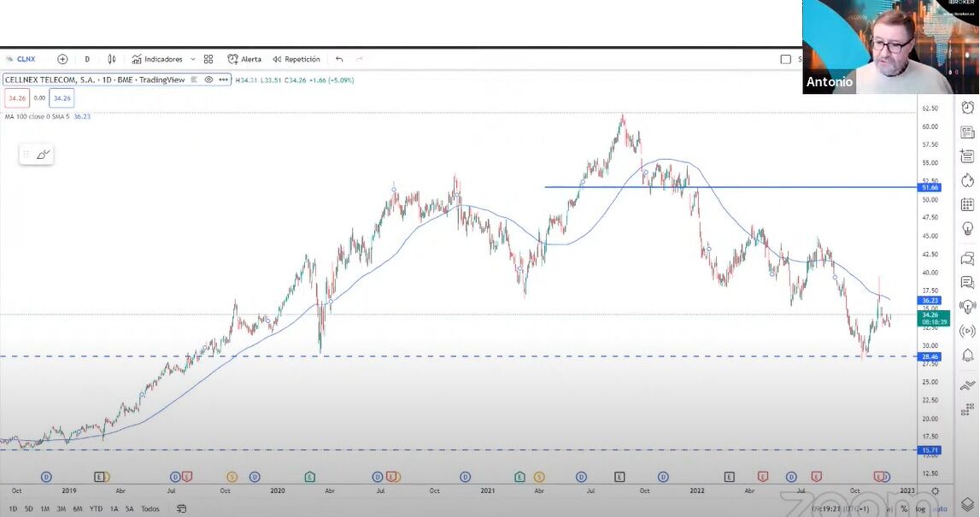This screenshot has width=980, height=517.
Task: Start bar replay with Repetición
Action: click(x=296, y=59)
